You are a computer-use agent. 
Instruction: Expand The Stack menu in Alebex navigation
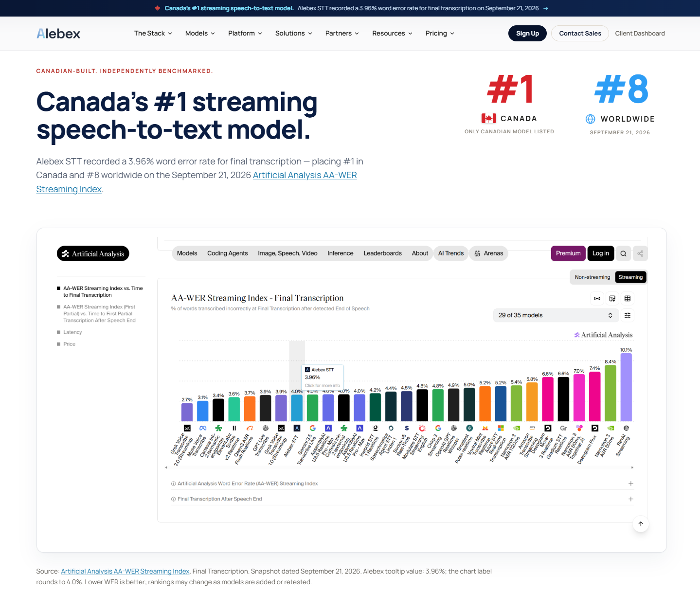[153, 34]
